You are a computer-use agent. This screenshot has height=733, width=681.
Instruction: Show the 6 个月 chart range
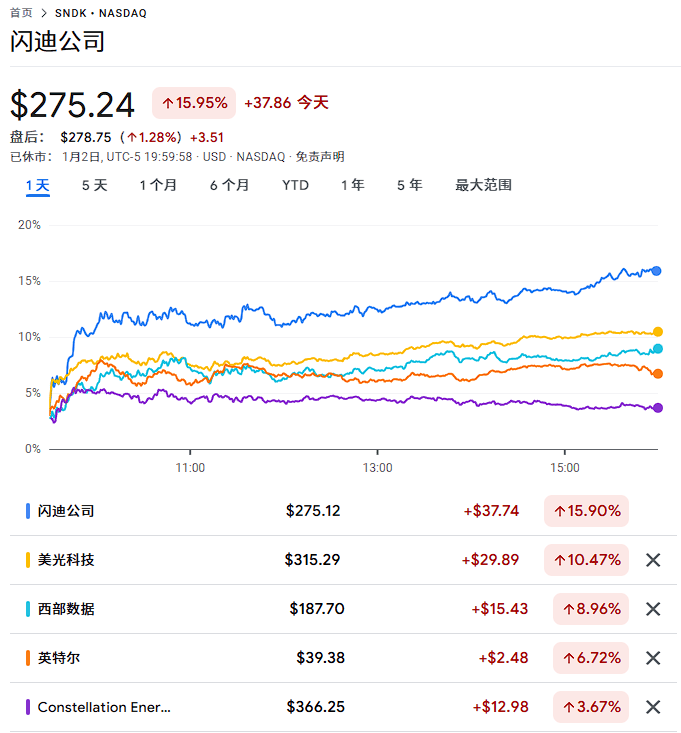tap(229, 185)
